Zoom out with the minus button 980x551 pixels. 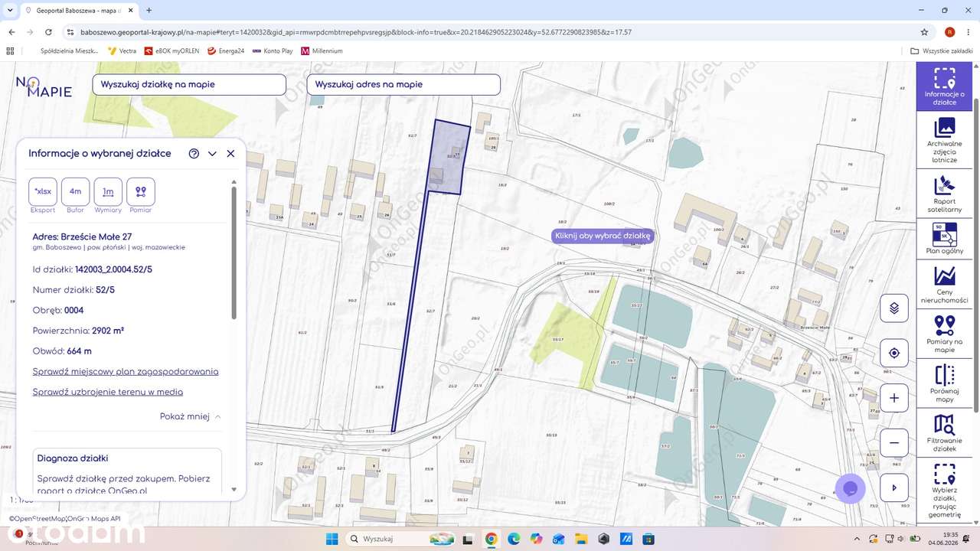click(893, 442)
